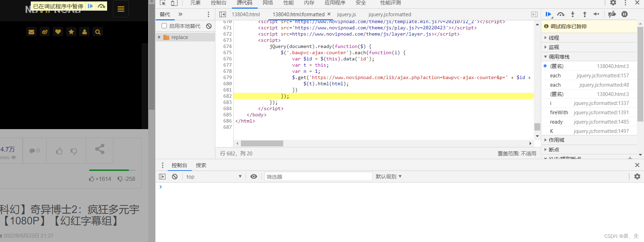644x242 pixels.
Task: Toggle device toolbar icon
Action: [x=174, y=3]
